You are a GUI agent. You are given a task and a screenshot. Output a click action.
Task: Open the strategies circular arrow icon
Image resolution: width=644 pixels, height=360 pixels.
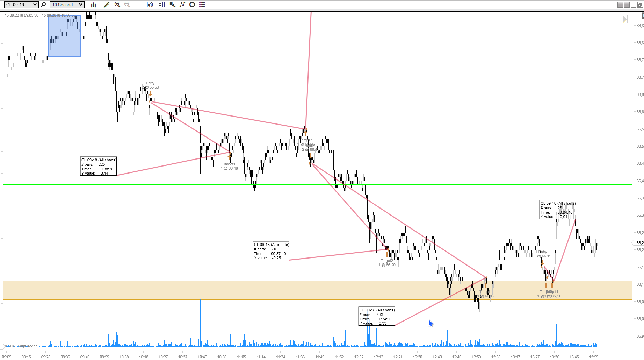(x=192, y=5)
